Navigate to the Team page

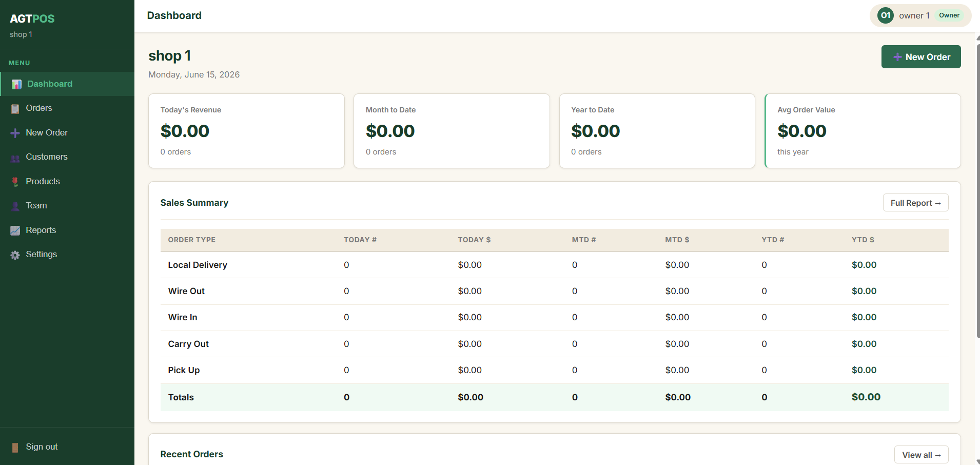(x=67, y=206)
